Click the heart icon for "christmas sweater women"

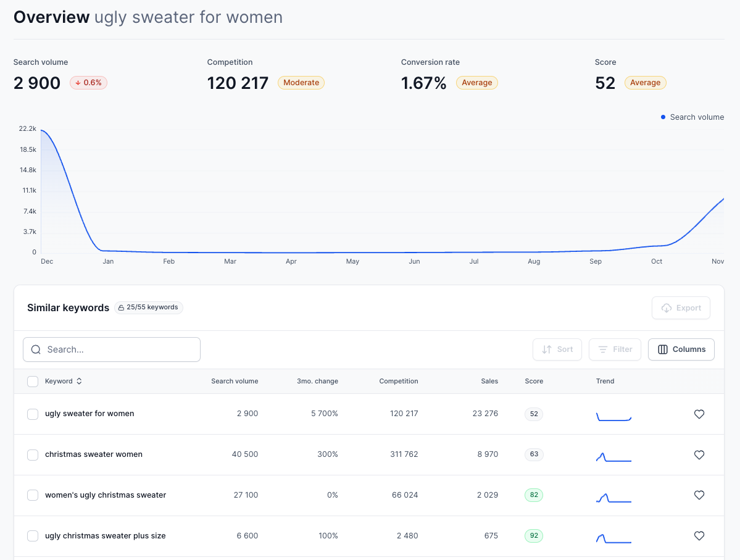click(x=699, y=454)
